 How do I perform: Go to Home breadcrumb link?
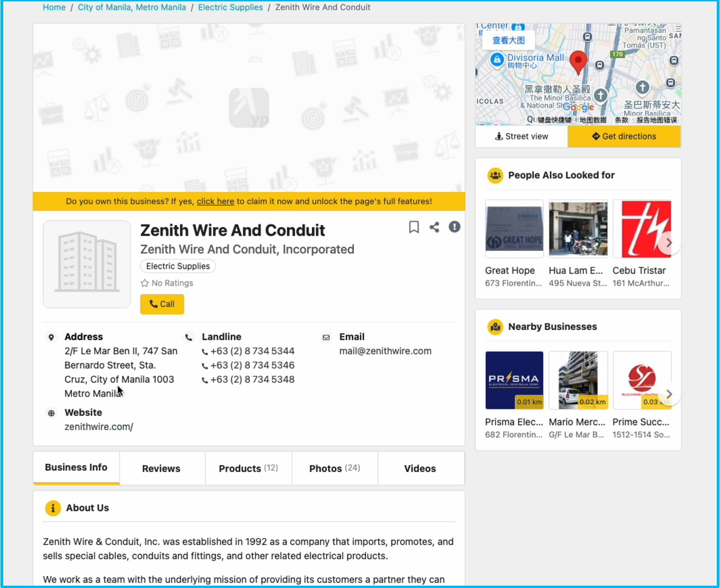click(x=54, y=7)
